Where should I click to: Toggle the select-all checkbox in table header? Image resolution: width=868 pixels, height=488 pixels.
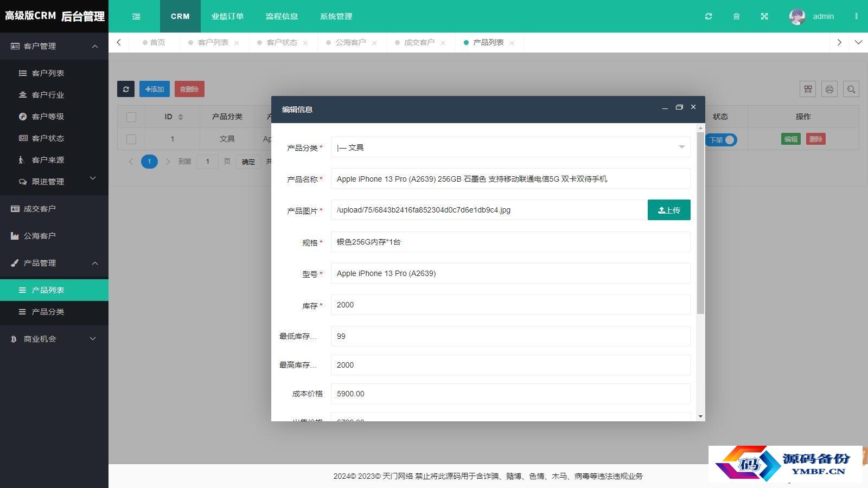(131, 117)
